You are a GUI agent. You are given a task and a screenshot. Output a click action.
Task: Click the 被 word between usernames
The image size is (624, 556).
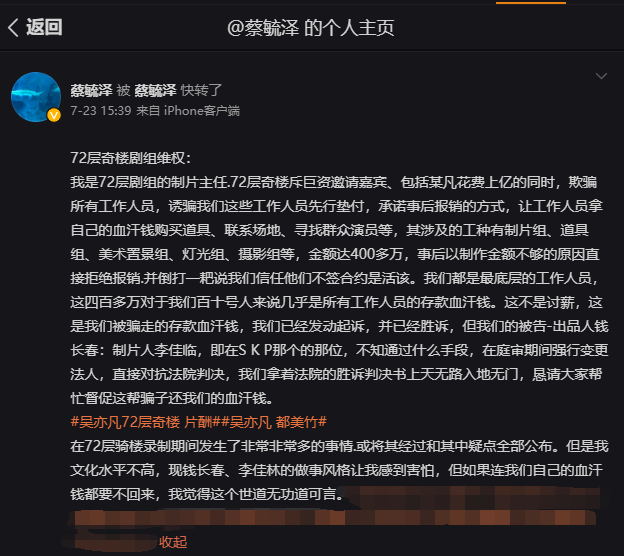pyautogui.click(x=123, y=90)
